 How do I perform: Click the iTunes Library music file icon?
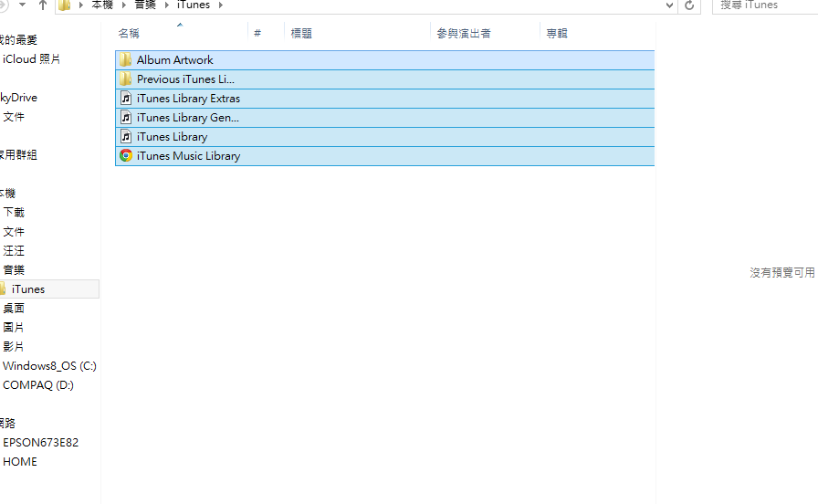tap(126, 137)
